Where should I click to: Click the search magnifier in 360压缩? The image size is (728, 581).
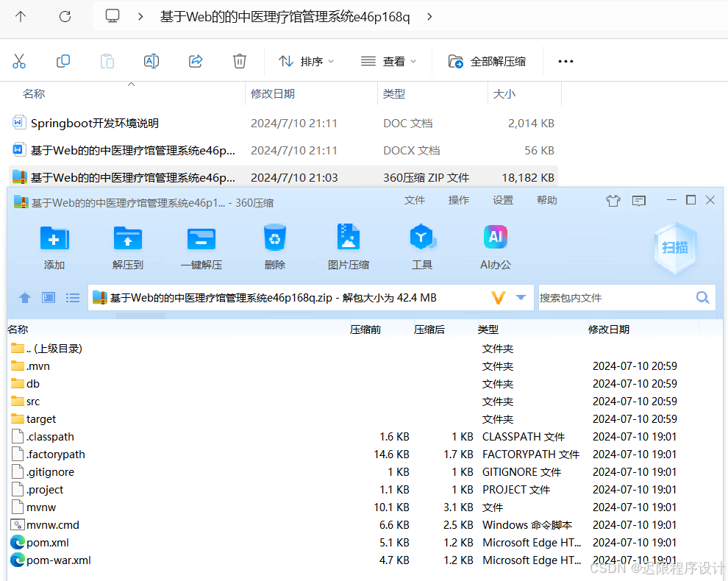pos(703,298)
